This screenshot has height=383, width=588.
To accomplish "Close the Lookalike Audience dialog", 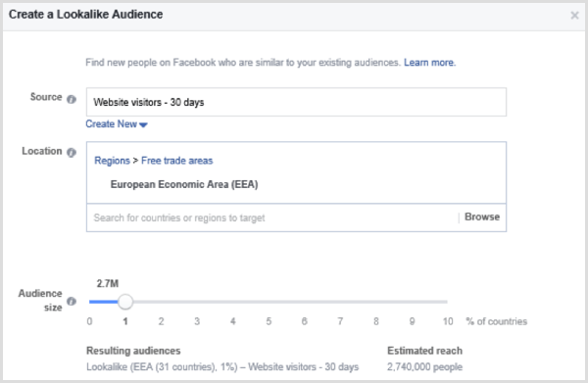I will [574, 16].
